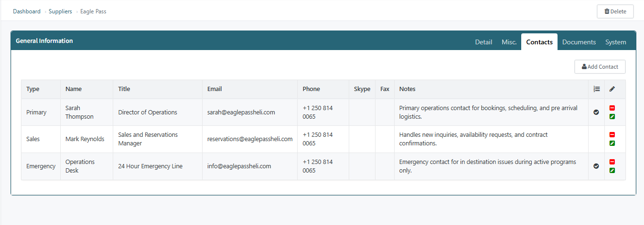Click the Skype column header
The image size is (644, 225).
tap(362, 89)
